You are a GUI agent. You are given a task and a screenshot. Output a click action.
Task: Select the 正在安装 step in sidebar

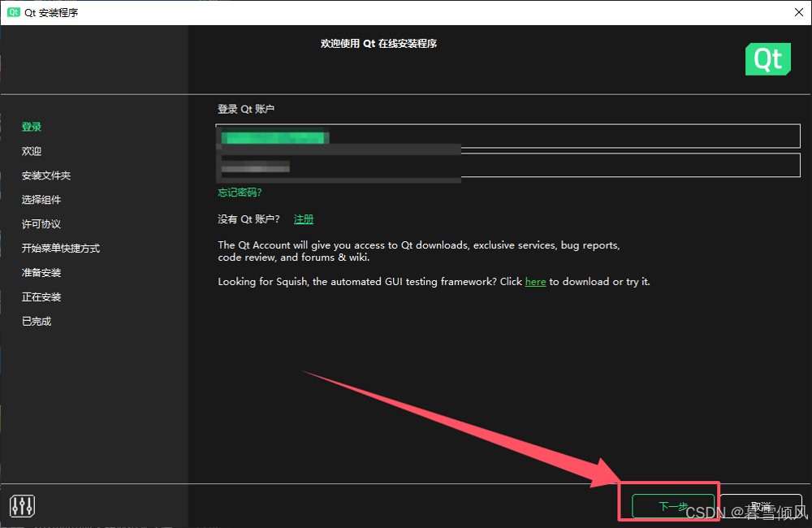pos(41,297)
